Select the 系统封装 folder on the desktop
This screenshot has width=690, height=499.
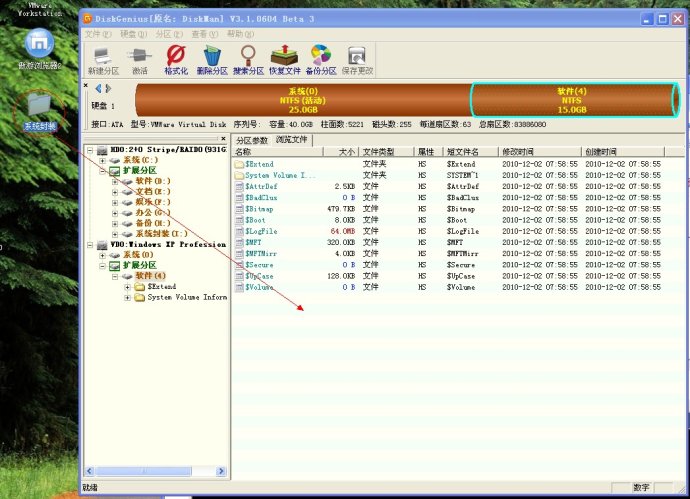point(40,112)
